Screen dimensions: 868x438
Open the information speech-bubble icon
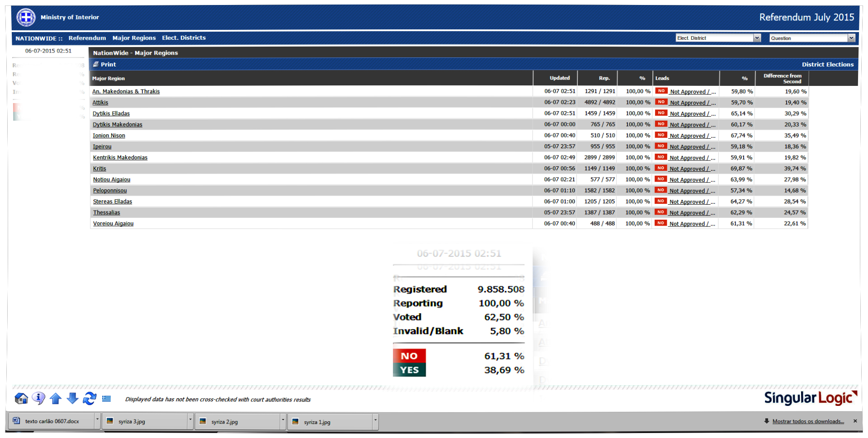click(38, 398)
